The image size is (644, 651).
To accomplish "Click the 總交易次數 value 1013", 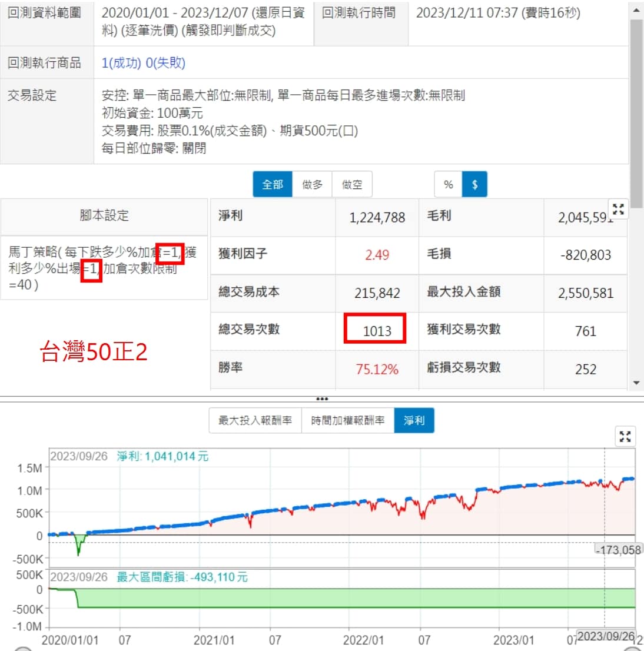I will click(x=376, y=330).
